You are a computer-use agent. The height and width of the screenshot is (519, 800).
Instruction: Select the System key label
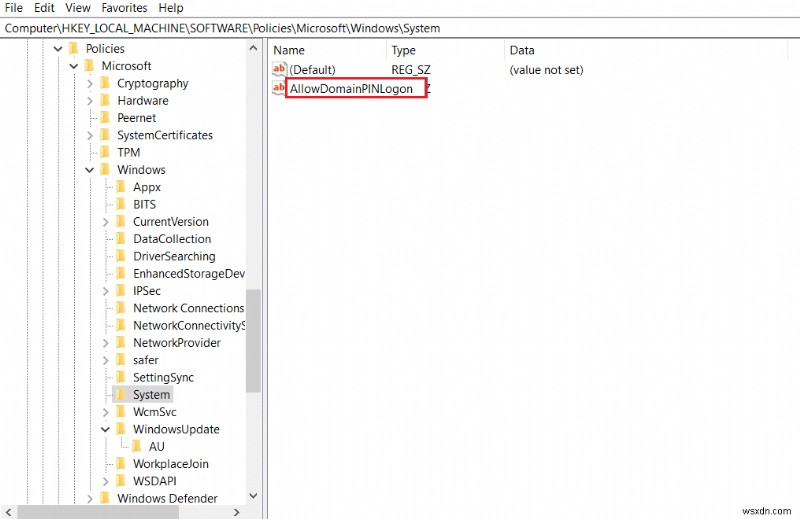(151, 394)
